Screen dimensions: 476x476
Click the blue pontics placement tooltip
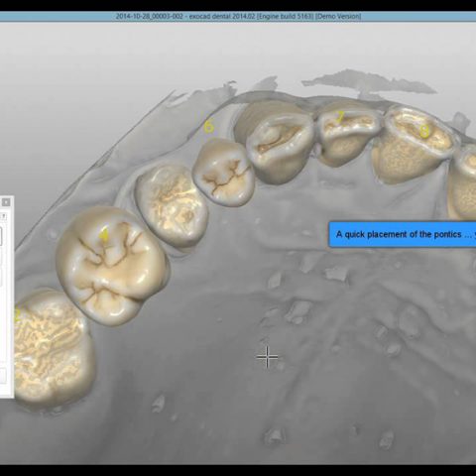pos(403,234)
